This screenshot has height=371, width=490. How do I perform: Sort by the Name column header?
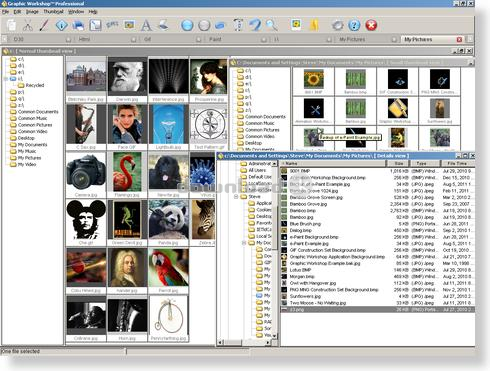(x=333, y=164)
